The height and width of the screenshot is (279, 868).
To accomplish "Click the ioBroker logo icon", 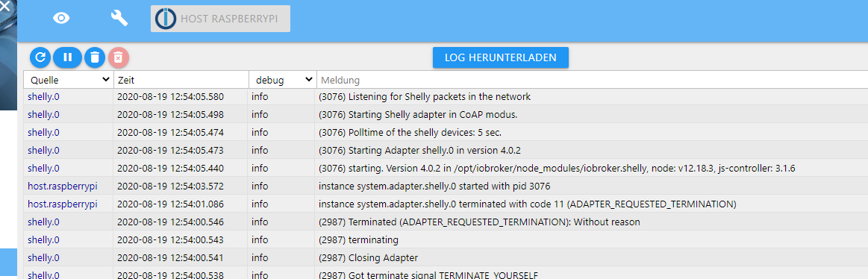I will [x=165, y=19].
